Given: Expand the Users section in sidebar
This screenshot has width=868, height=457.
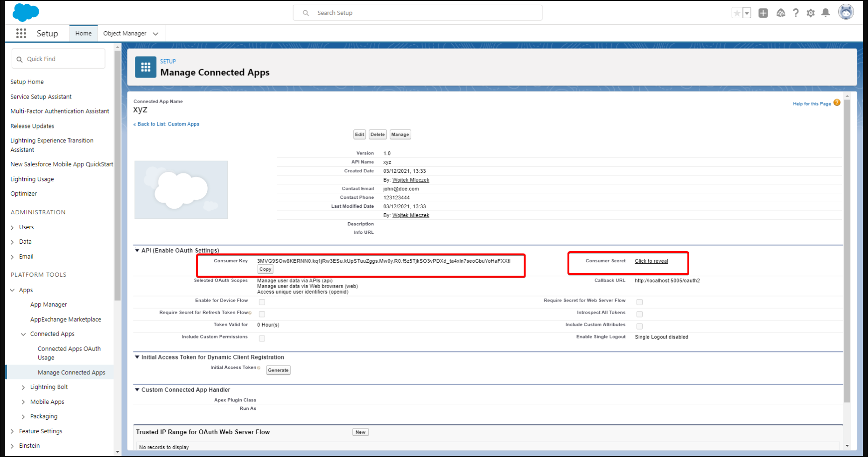Looking at the screenshot, I should [13, 228].
